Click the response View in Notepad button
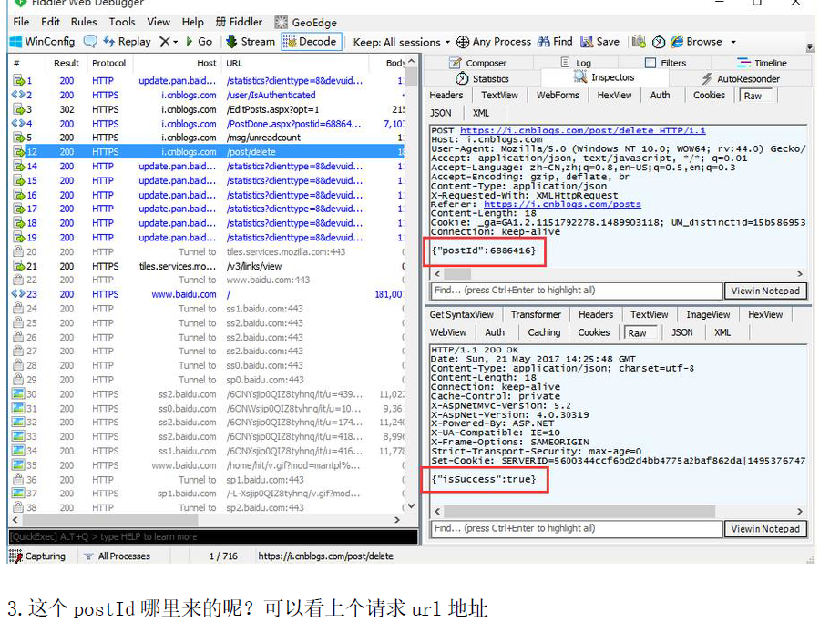 tap(765, 529)
